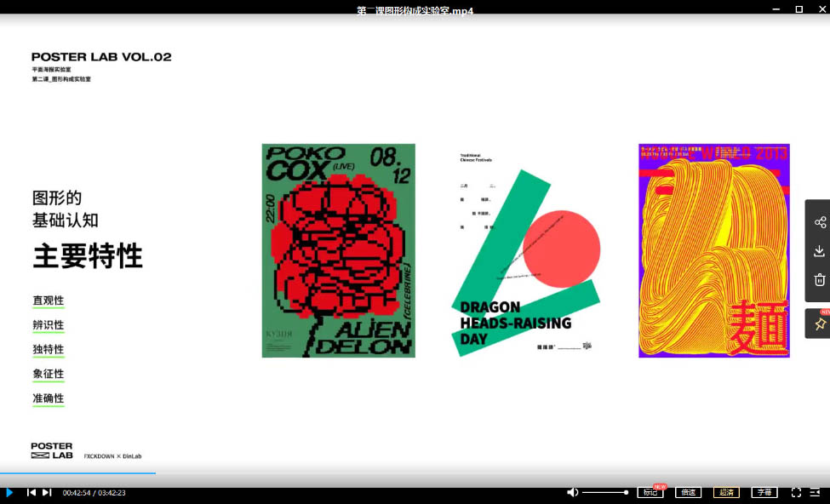Click the yellow pin icon
The width and height of the screenshot is (830, 504).
pos(820,324)
